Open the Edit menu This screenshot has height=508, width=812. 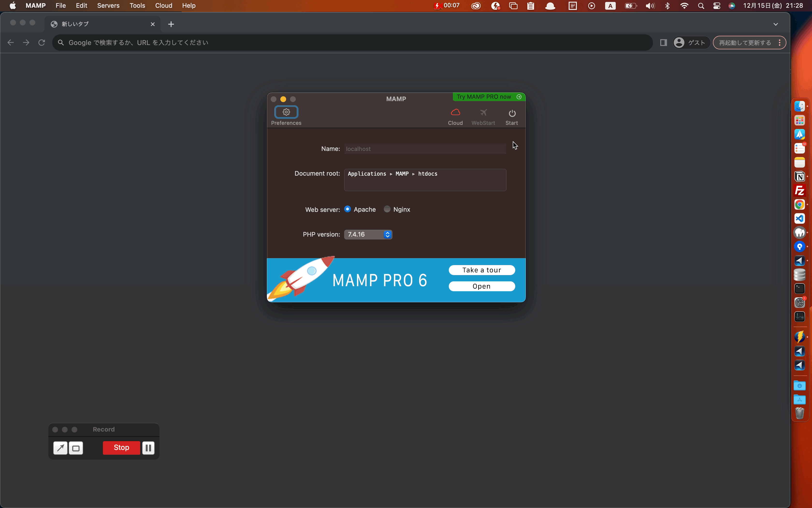[x=81, y=6]
